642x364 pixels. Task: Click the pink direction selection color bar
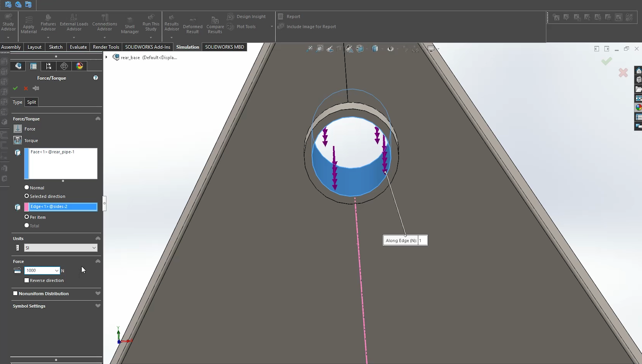pyautogui.click(x=26, y=207)
